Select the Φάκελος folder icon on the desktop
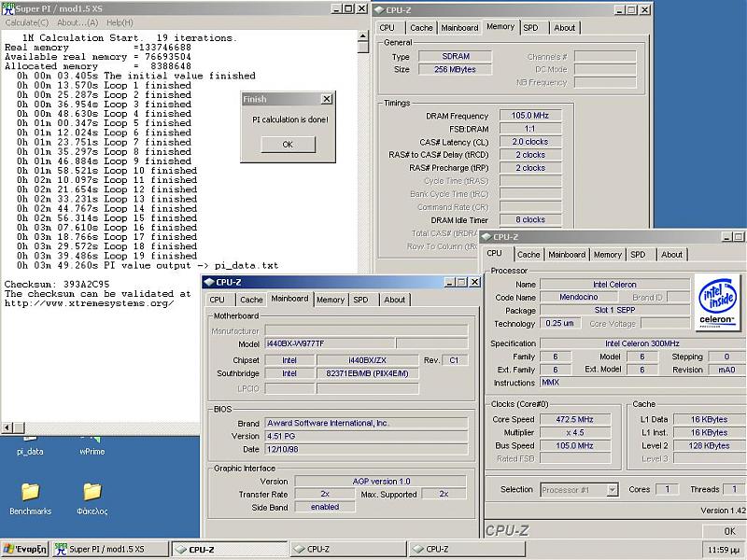The image size is (747, 560). [92, 499]
